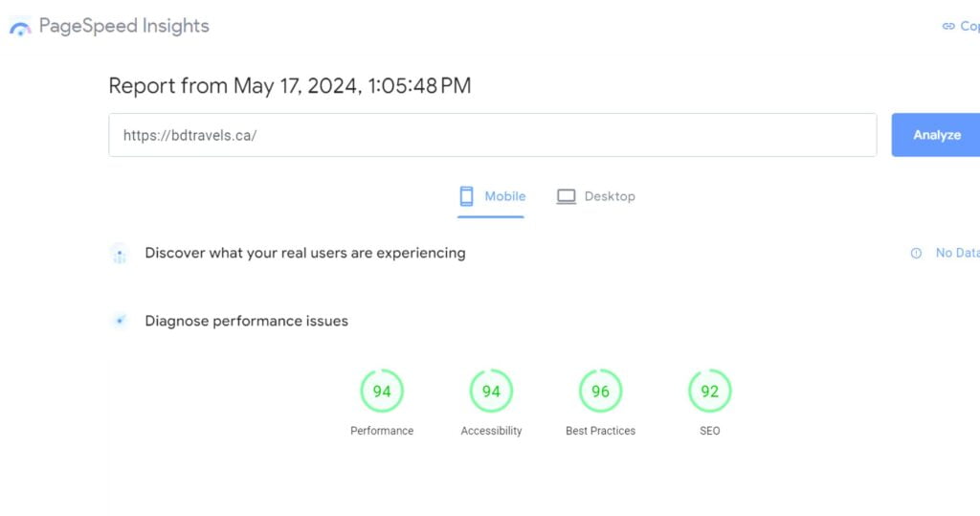The height and width of the screenshot is (516, 980).
Task: Click the Performance label
Action: click(x=382, y=431)
